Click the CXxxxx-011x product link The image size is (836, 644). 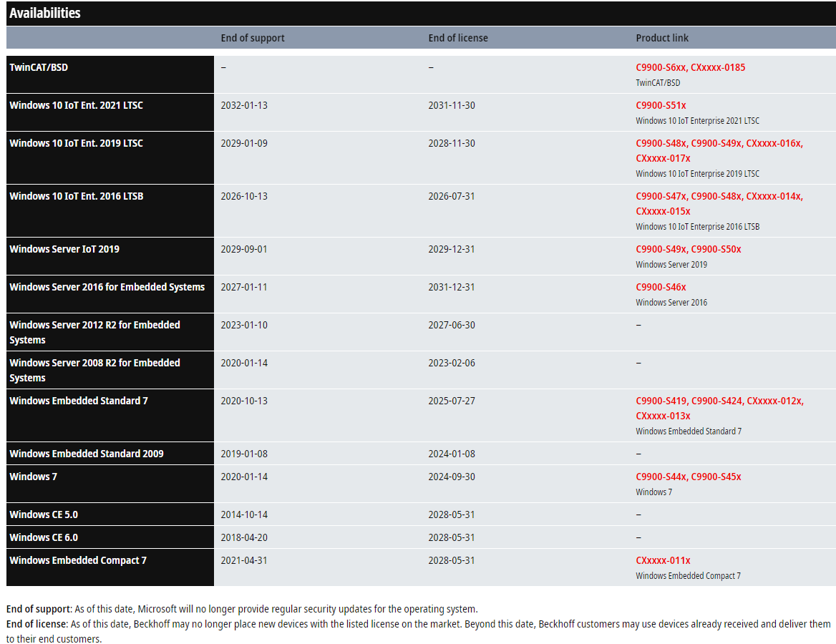663,560
